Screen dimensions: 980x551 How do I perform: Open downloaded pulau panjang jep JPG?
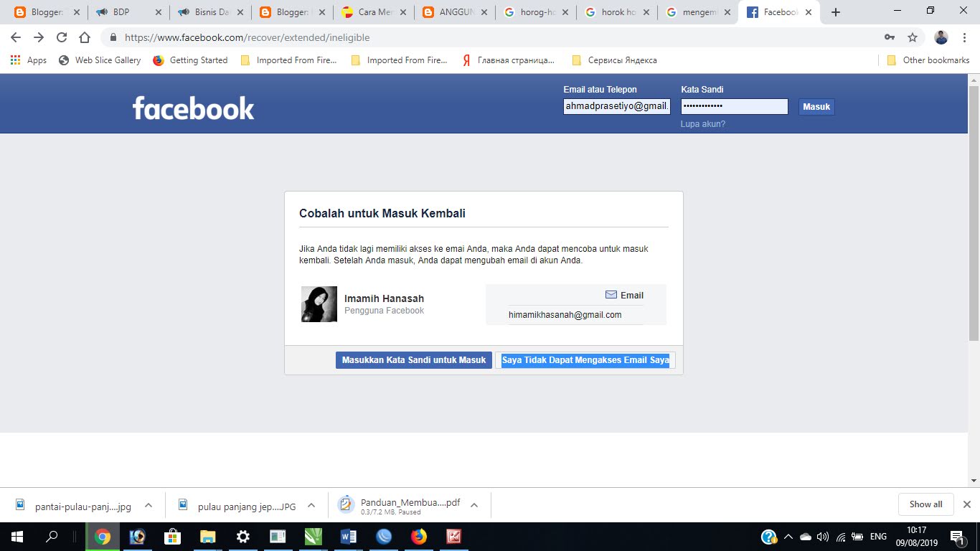tap(237, 506)
